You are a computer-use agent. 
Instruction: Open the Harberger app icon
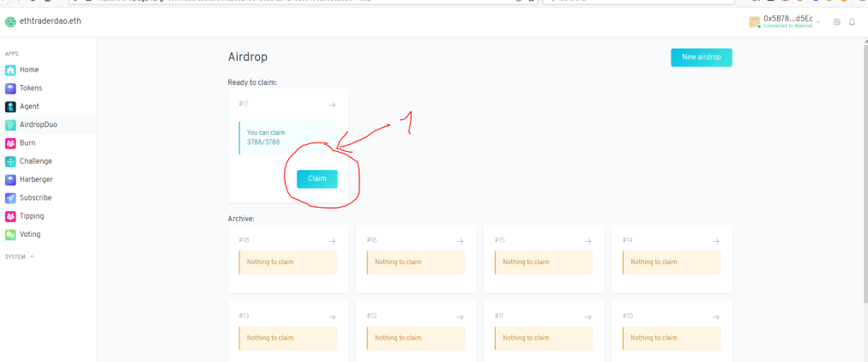pos(10,179)
